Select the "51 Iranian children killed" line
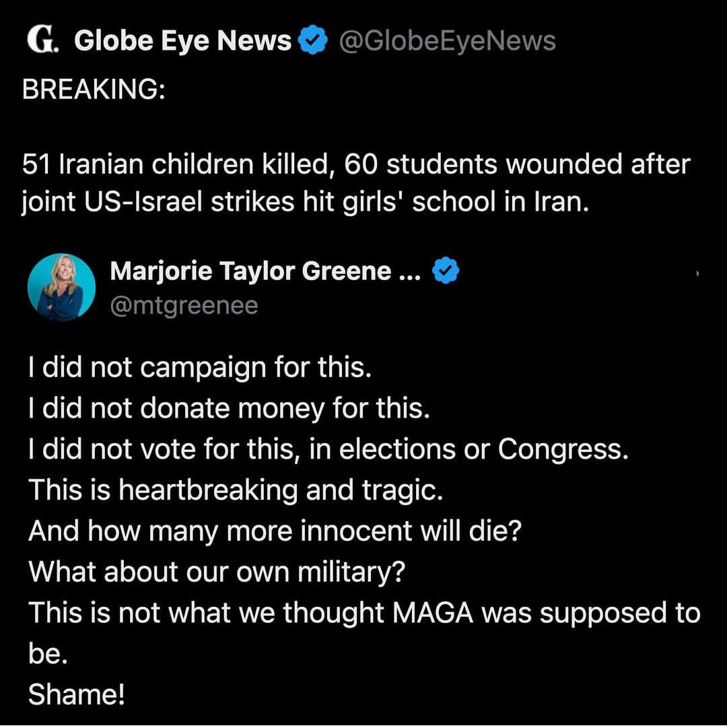727x728 pixels. (356, 164)
